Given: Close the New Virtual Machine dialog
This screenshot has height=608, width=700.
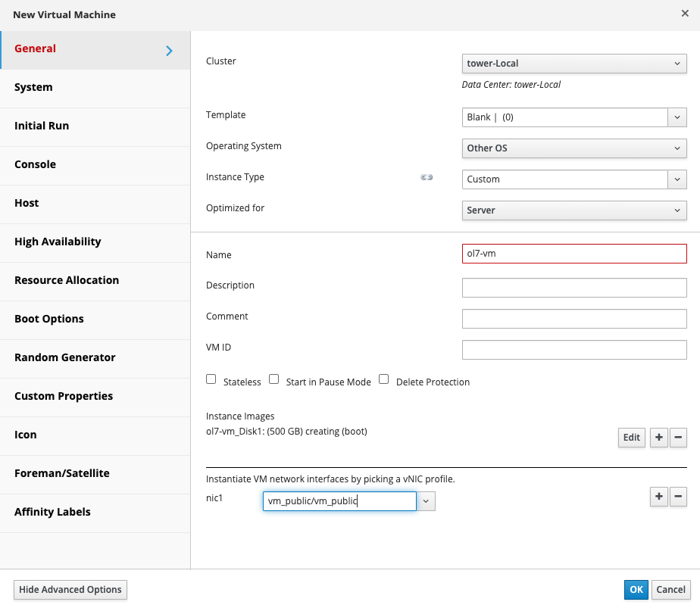Looking at the screenshot, I should tap(685, 14).
